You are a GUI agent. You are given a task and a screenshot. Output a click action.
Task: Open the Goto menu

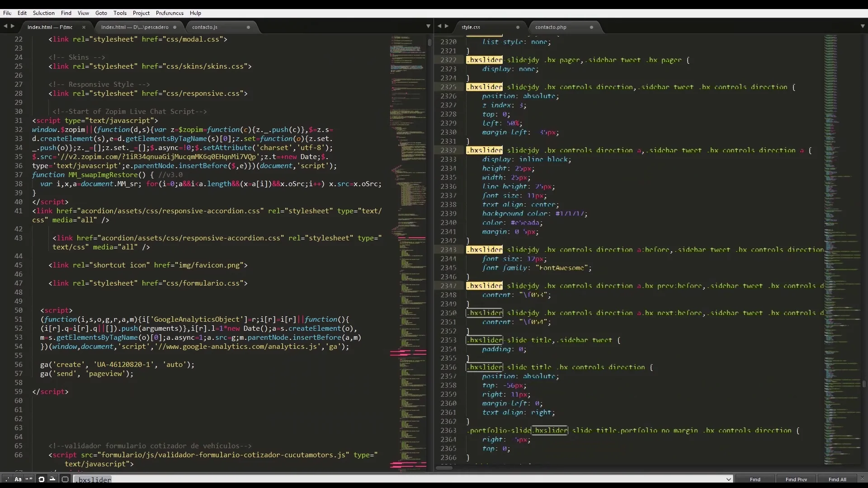(x=101, y=13)
